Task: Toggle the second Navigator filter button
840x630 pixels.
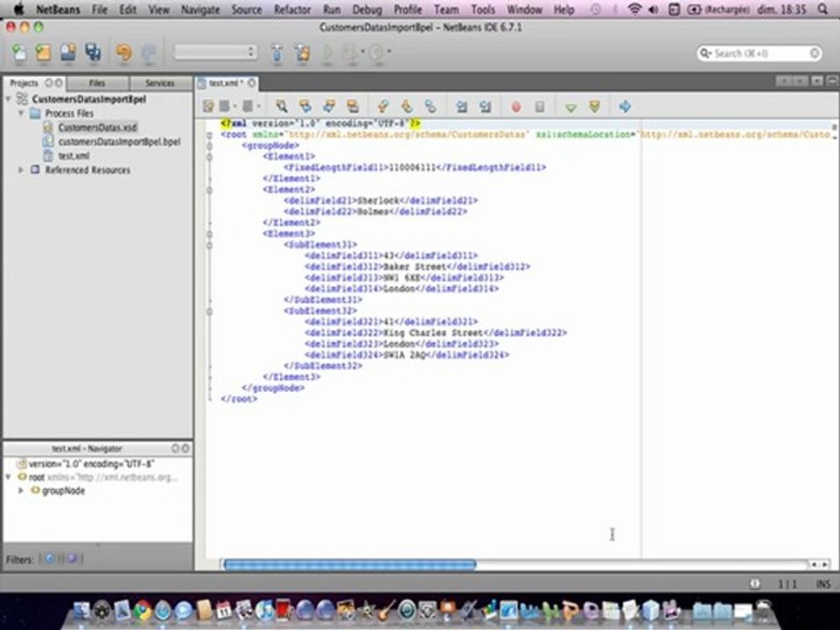Action: [x=72, y=559]
